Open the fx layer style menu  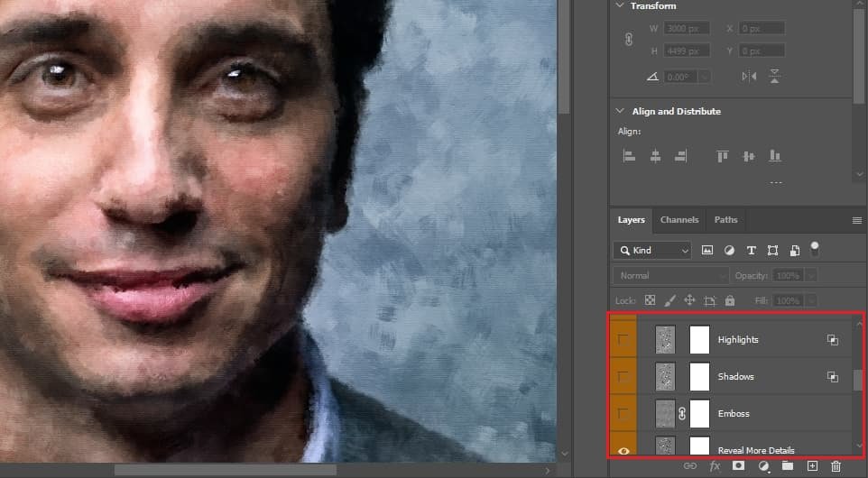(715, 466)
